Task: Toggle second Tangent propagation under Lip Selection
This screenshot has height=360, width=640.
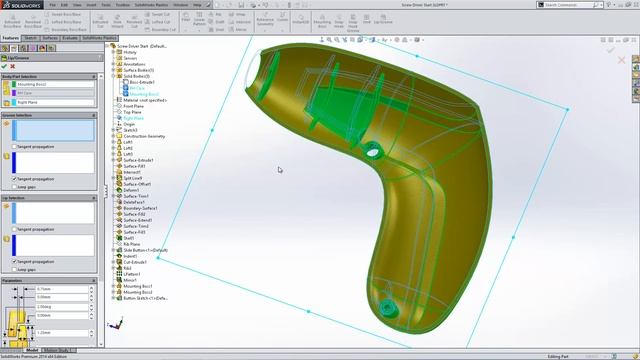Action: (14, 261)
